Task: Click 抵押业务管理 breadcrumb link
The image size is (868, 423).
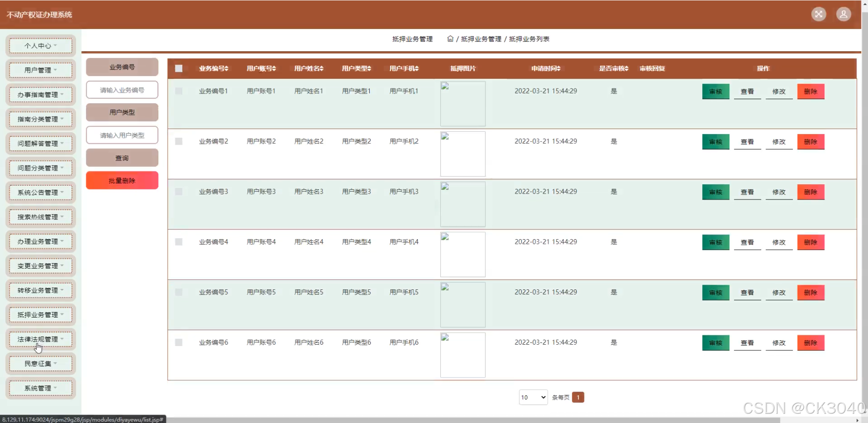Action: 481,39
